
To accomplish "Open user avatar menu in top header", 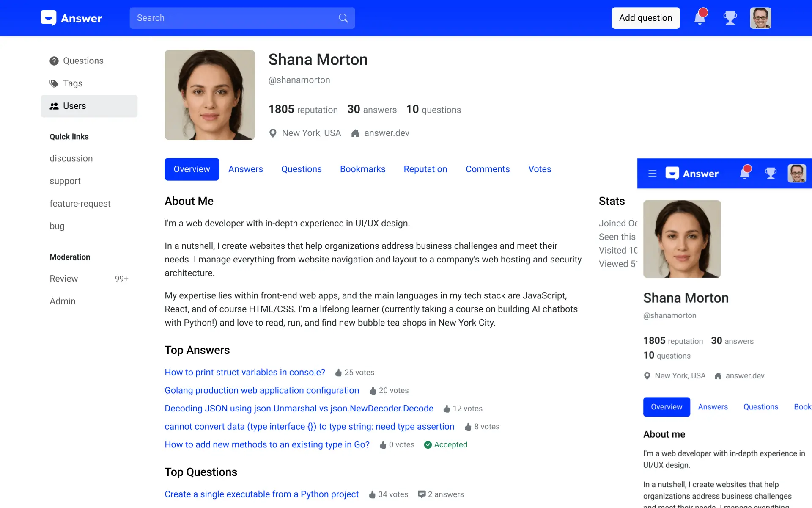I will point(760,18).
